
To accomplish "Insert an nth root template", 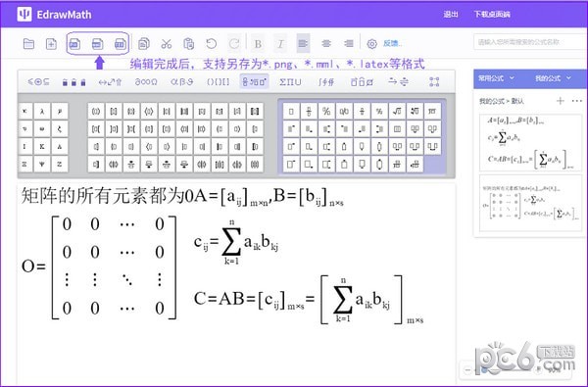I will click(415, 112).
